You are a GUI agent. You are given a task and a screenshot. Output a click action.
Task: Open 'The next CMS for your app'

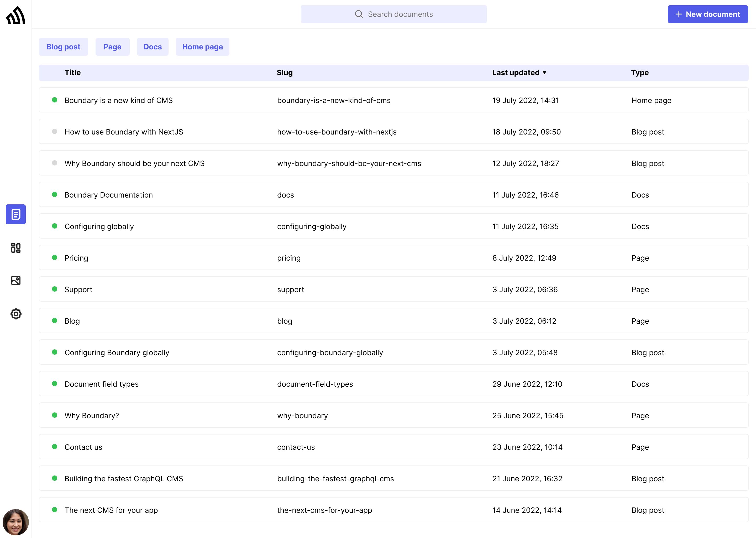pyautogui.click(x=111, y=510)
